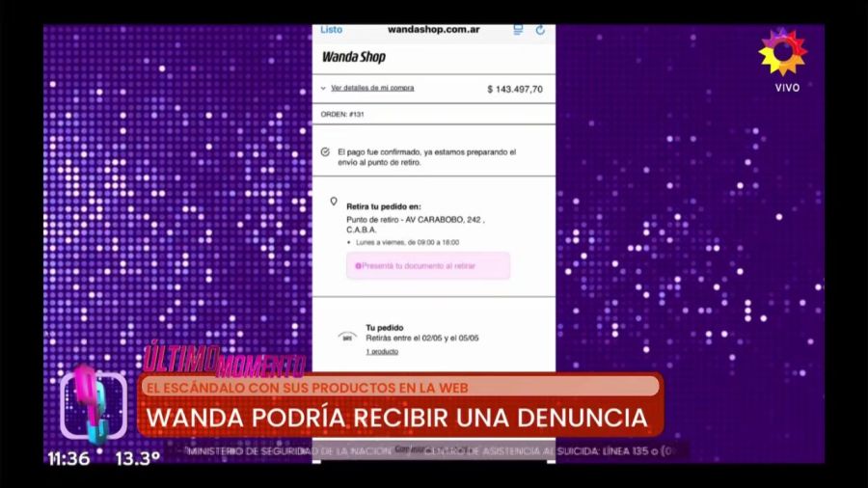The image size is (868, 488).
Task: Select 'EL ESCÁNDALO CON SUS PRODUCTOS EN LA WEB'
Action: point(308,388)
